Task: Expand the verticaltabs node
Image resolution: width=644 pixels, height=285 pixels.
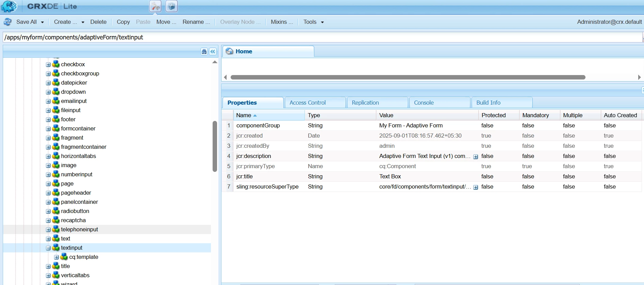Action: click(x=48, y=275)
